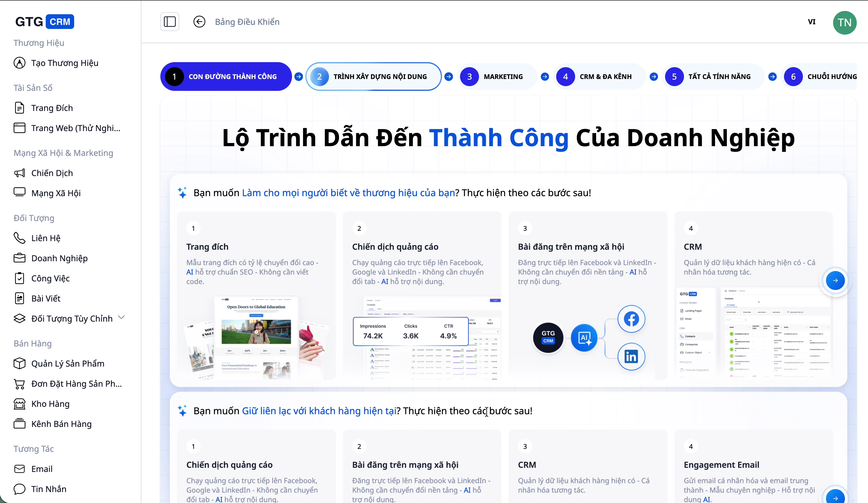Viewport: 868px width, 503px height.
Task: Click the Kho Hàng store icon
Action: [x=20, y=404]
